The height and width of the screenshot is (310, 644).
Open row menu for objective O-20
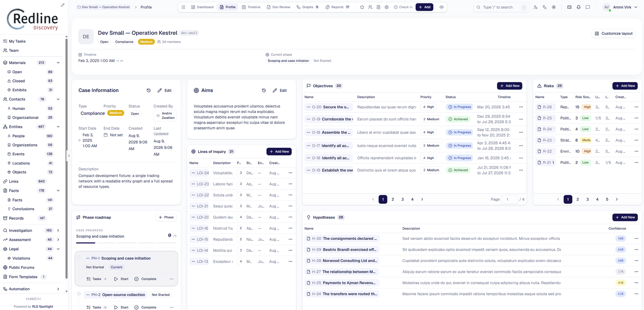point(521,107)
